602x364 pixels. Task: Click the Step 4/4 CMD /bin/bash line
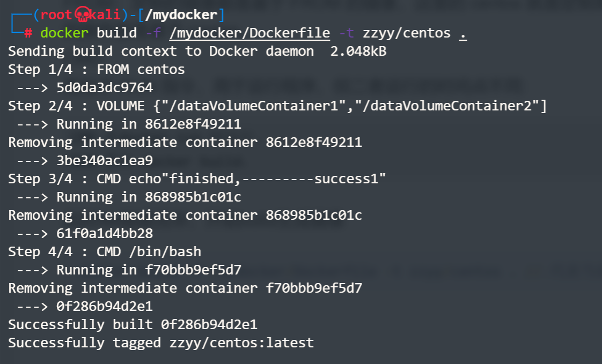coord(105,252)
